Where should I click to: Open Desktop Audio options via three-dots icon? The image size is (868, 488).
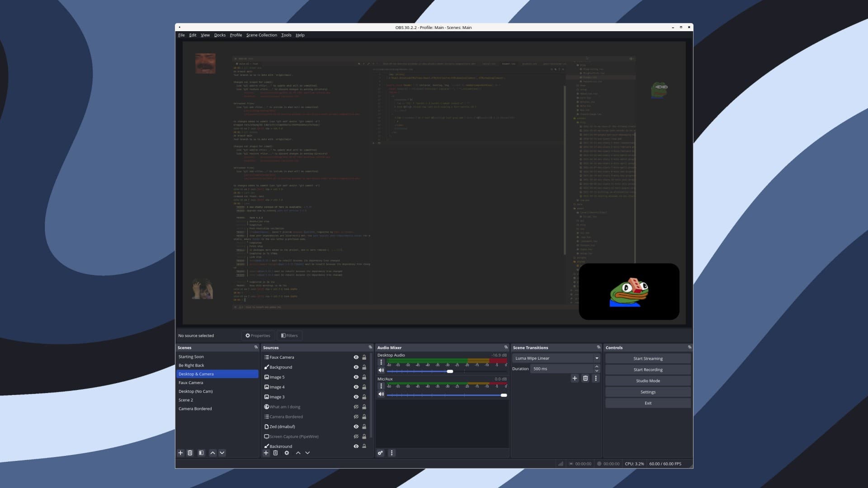[x=382, y=361]
